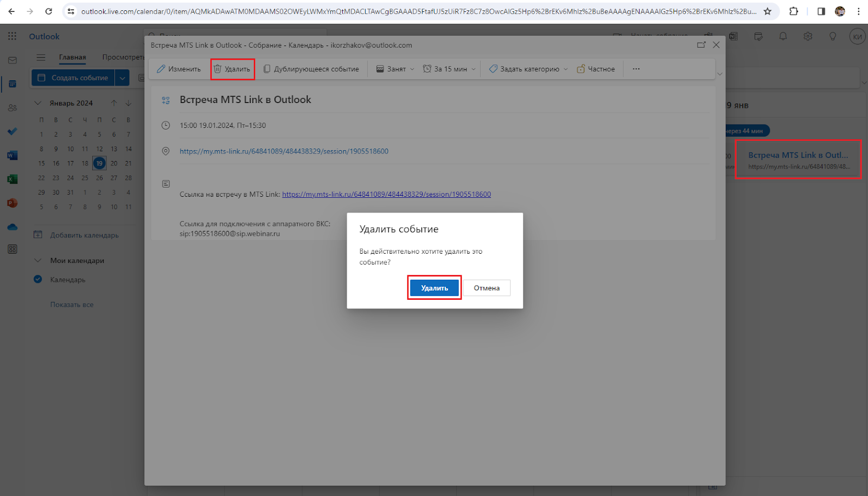
Task: Click Показать все link
Action: click(72, 305)
